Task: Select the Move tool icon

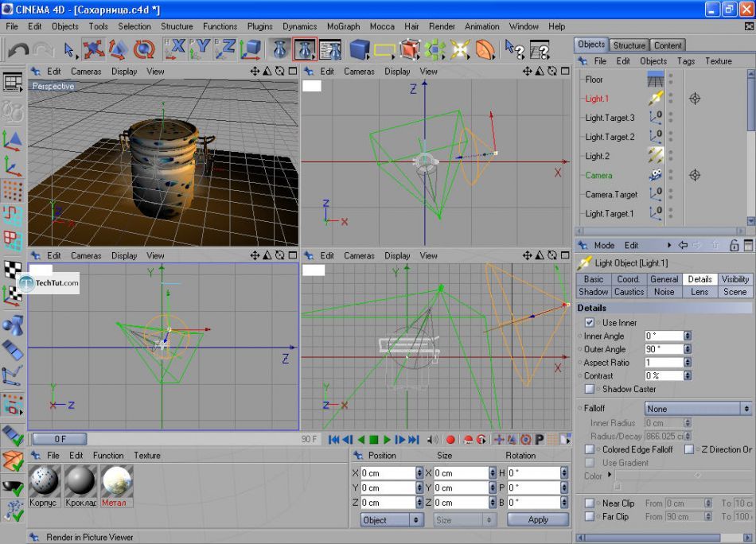Action: [x=92, y=49]
